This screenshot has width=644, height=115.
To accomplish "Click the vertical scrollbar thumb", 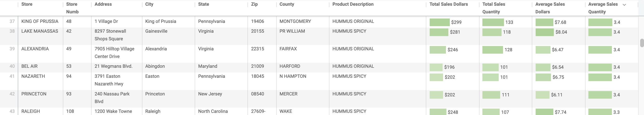I will pyautogui.click(x=642, y=43).
